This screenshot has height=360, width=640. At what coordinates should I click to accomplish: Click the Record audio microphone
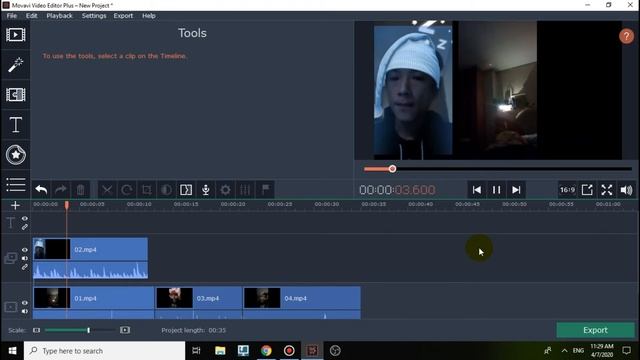point(206,190)
